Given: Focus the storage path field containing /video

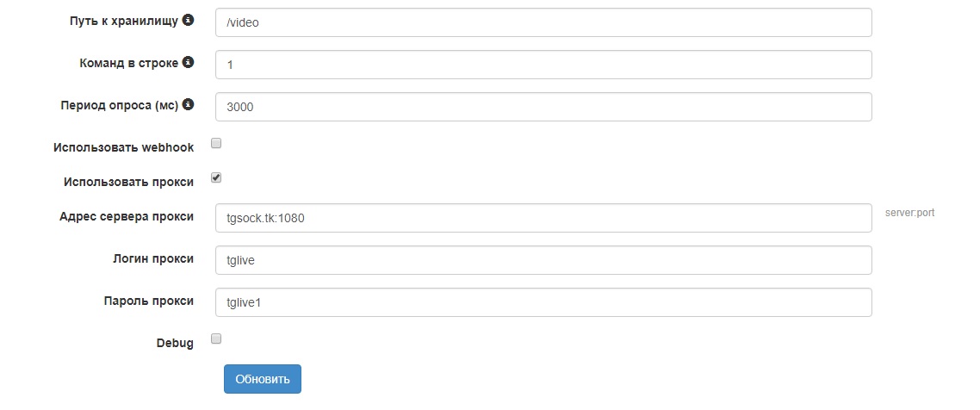Looking at the screenshot, I should (543, 22).
